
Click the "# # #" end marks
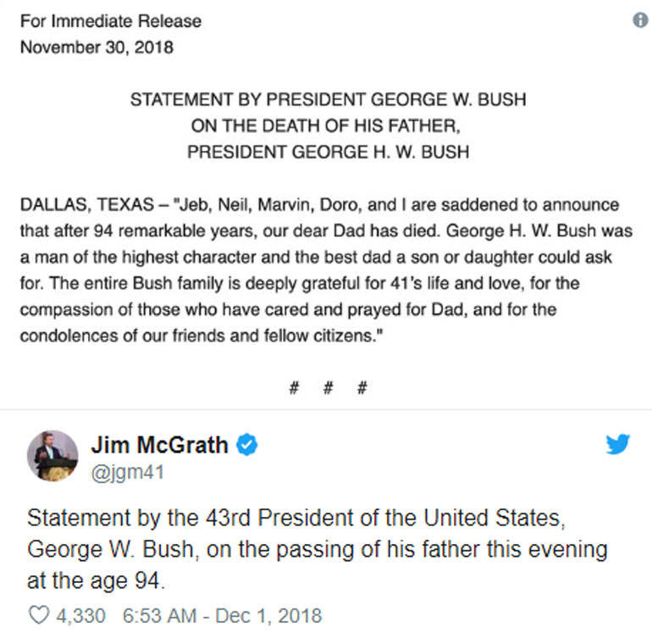tap(327, 389)
